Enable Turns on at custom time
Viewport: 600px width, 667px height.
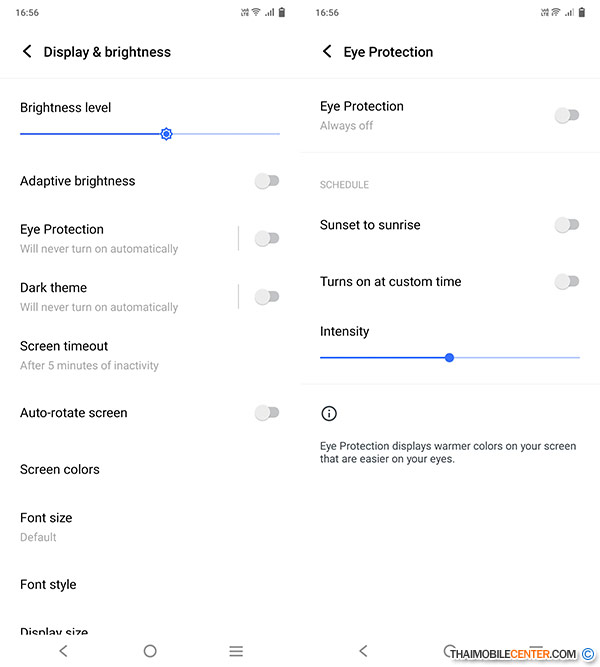(x=566, y=282)
